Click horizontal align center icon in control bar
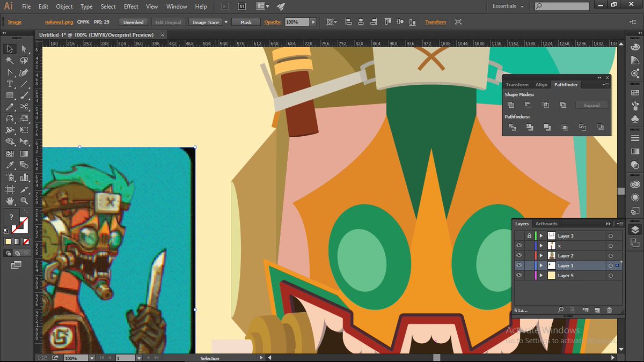 pyautogui.click(x=361, y=22)
